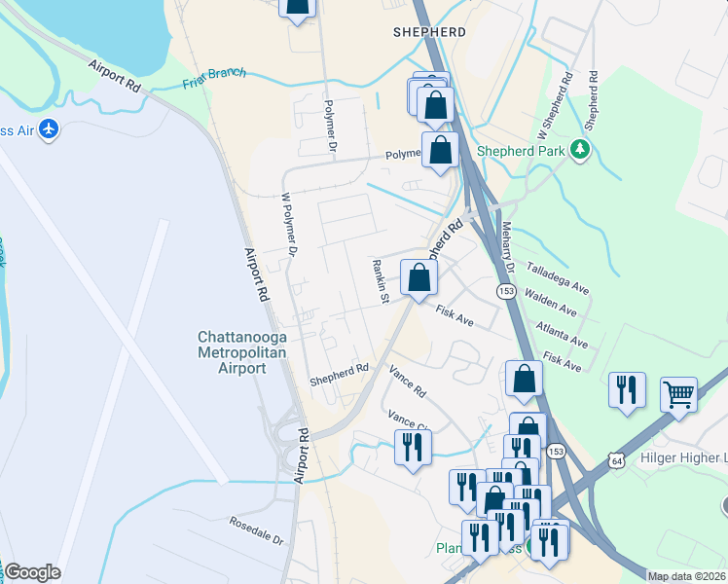Select the Hilger Higher place label
Screen dimensions: 728x584
coord(683,458)
